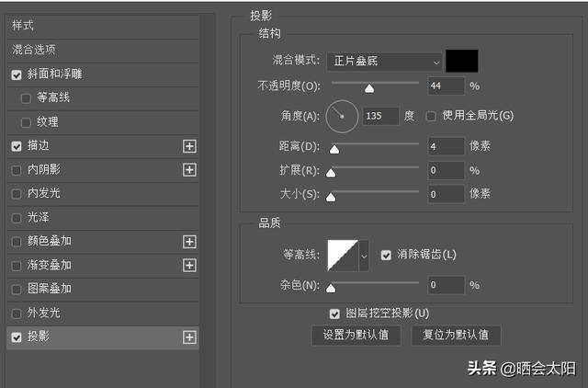Add another 渐变叠加 effect with plus icon
Screen dimensions: 588x388
point(189,266)
